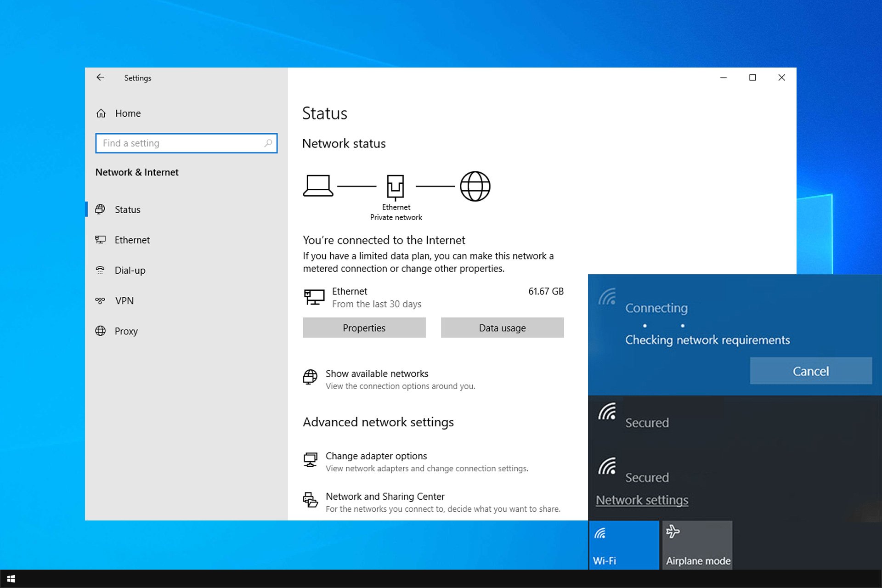
Task: Click the laptop icon in network diagram
Action: pyautogui.click(x=318, y=186)
